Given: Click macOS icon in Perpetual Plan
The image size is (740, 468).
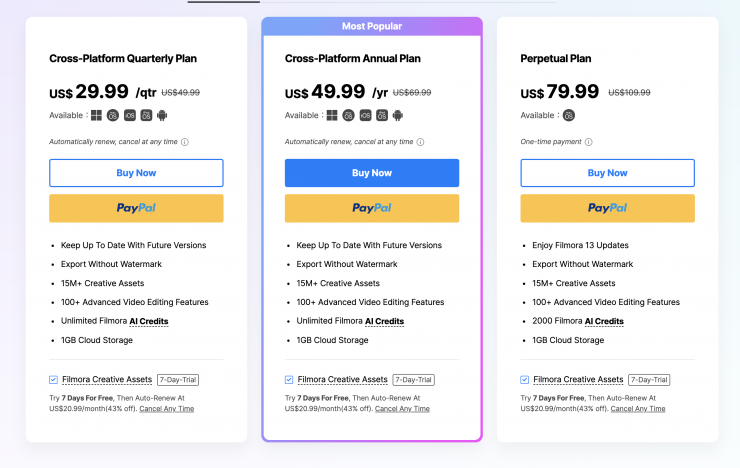Looking at the screenshot, I should tap(569, 115).
